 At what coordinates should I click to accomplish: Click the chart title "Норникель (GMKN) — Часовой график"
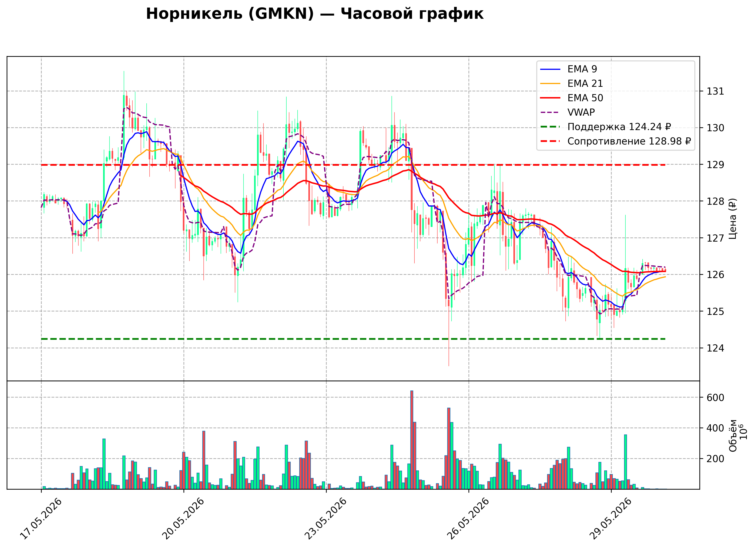coord(315,14)
